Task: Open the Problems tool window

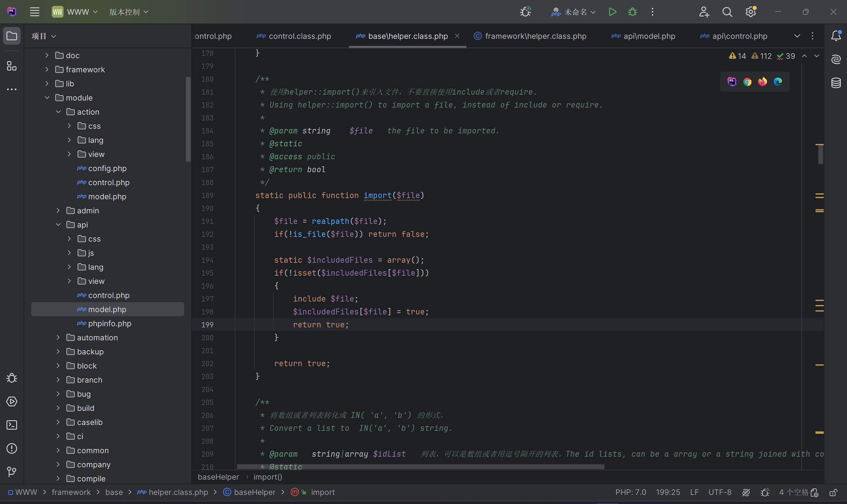Action: pos(11,448)
